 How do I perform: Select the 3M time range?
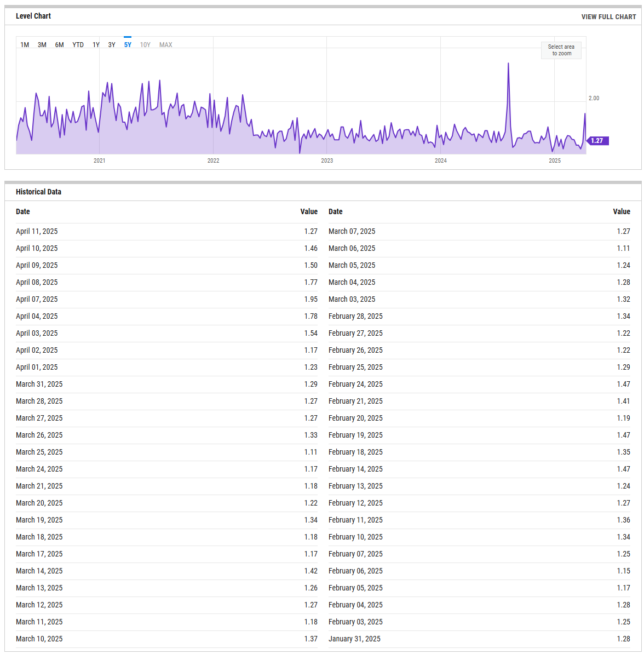click(x=42, y=44)
